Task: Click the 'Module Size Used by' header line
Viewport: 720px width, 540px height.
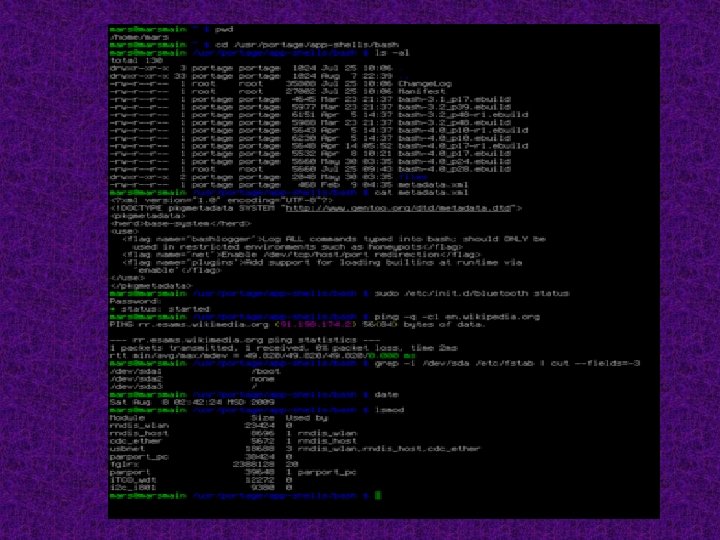Action: point(219,418)
